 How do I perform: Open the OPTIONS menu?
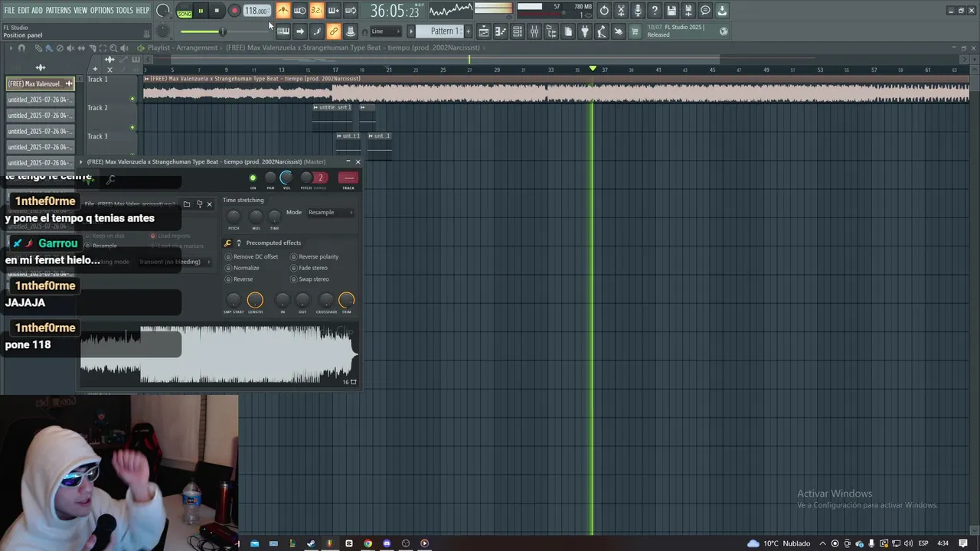coord(102,11)
